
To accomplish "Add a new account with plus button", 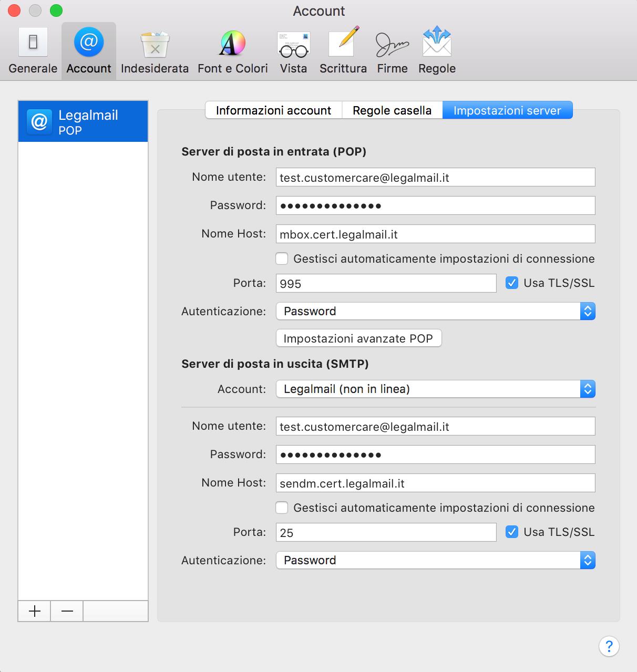I will (35, 611).
